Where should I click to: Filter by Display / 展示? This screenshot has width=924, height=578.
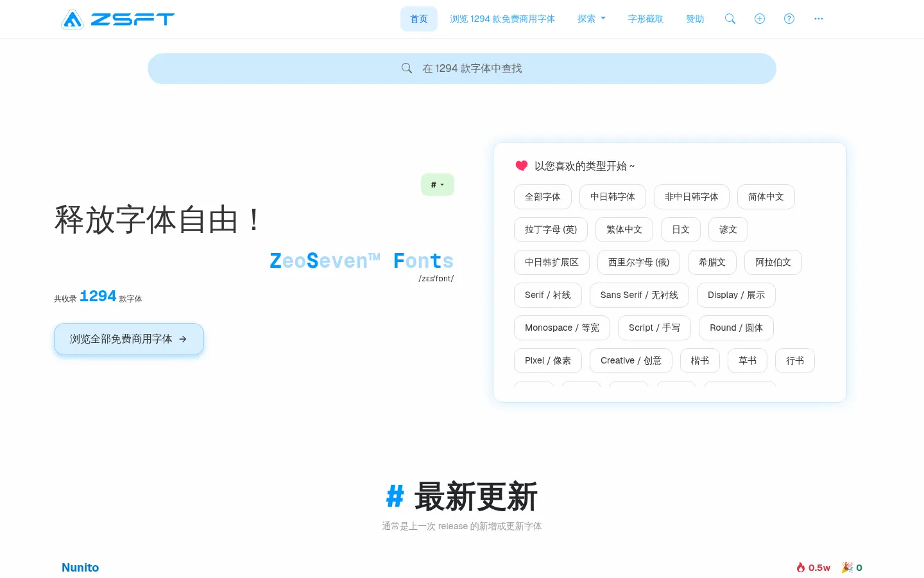click(737, 295)
